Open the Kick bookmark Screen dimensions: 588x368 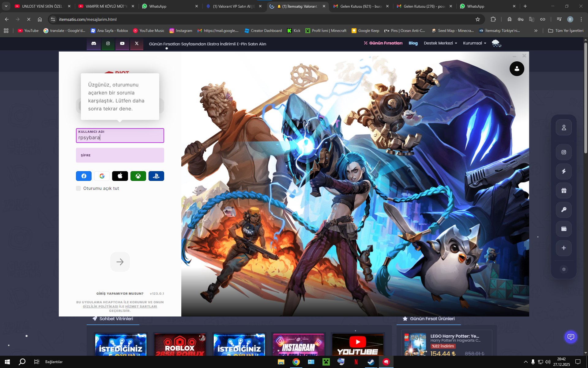[294, 31]
